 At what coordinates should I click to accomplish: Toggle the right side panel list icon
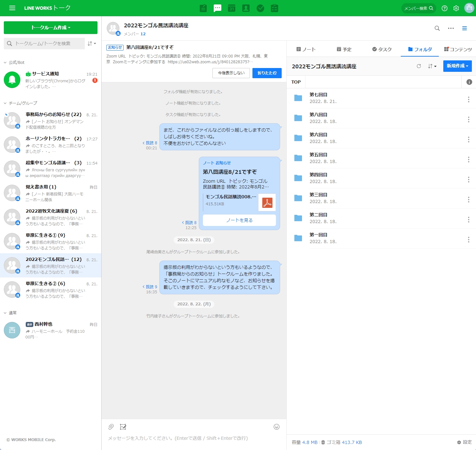tap(465, 28)
